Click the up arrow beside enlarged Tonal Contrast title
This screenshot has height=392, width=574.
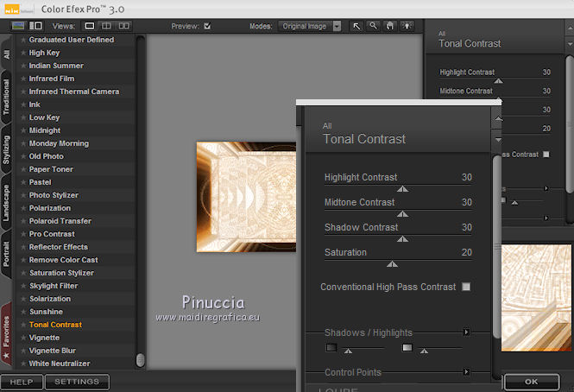[498, 119]
